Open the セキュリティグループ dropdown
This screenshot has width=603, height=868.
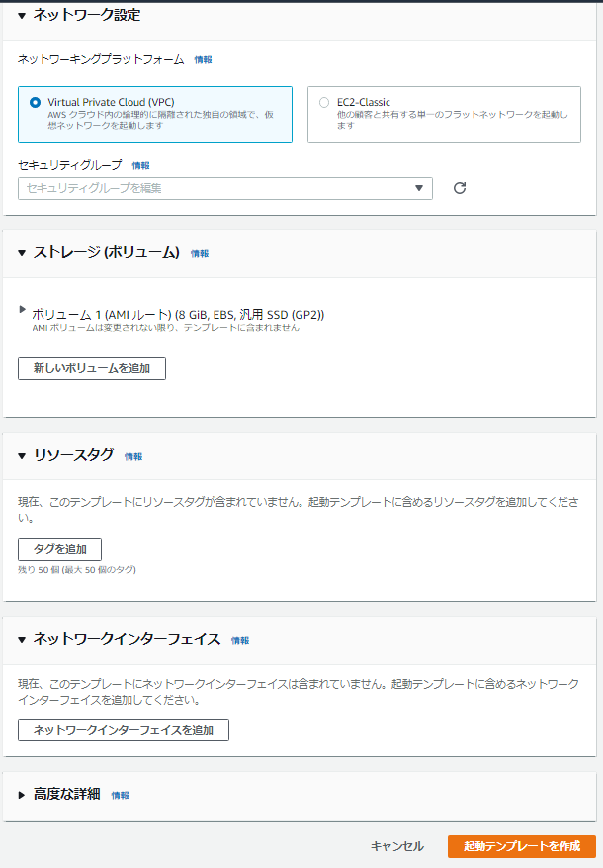click(419, 188)
